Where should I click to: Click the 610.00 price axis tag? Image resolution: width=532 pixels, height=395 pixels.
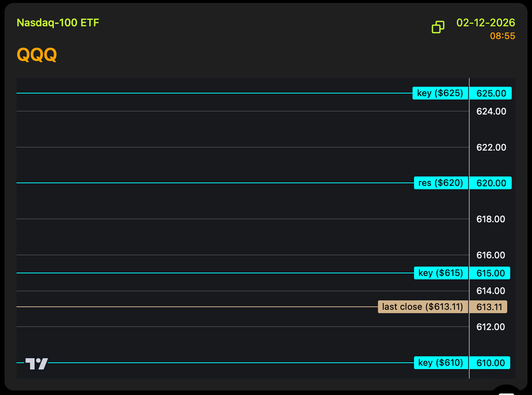point(490,363)
